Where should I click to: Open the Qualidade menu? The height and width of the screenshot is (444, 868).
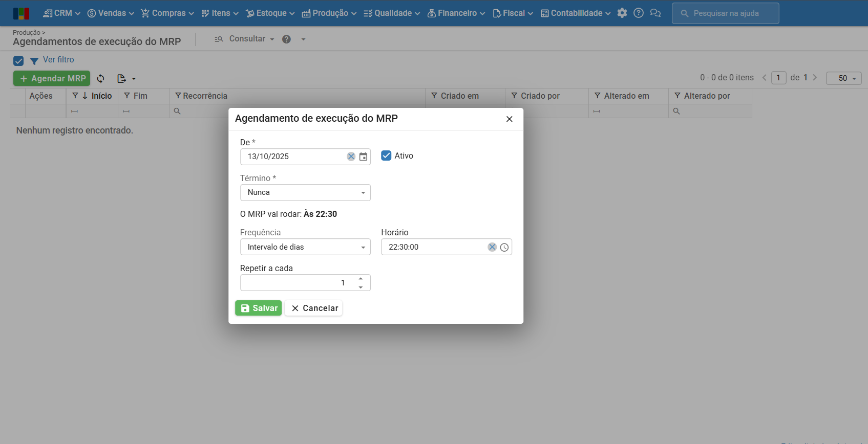pos(392,13)
